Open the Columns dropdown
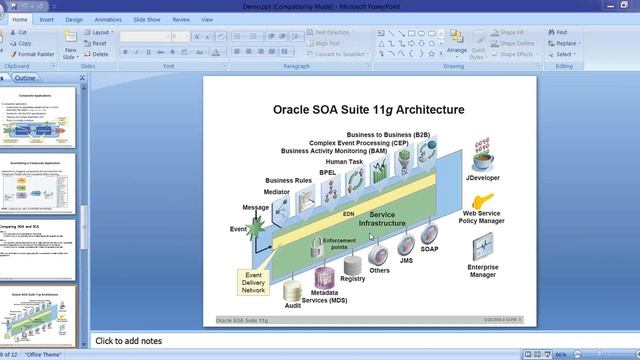Screen dimensions: 640x360 point(287,51)
